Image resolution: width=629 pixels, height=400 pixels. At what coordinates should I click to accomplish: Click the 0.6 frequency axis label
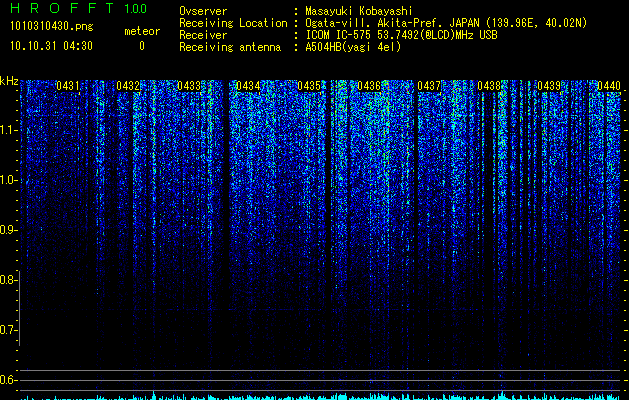pos(7,380)
